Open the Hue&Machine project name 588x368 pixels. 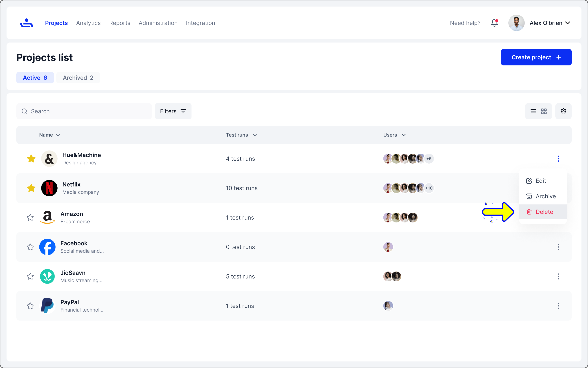pos(81,155)
